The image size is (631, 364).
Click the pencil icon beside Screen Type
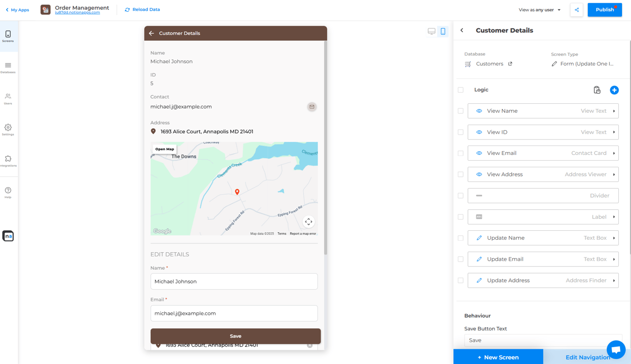coord(554,64)
